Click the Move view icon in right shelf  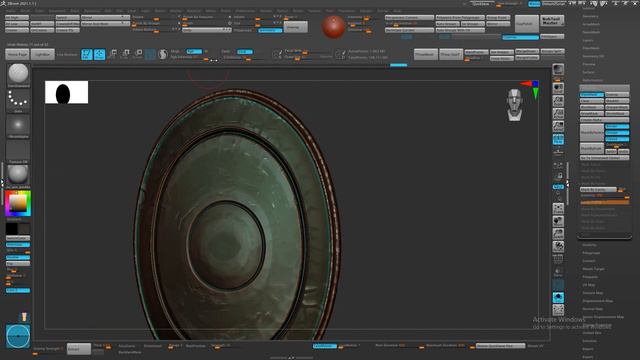click(x=558, y=221)
